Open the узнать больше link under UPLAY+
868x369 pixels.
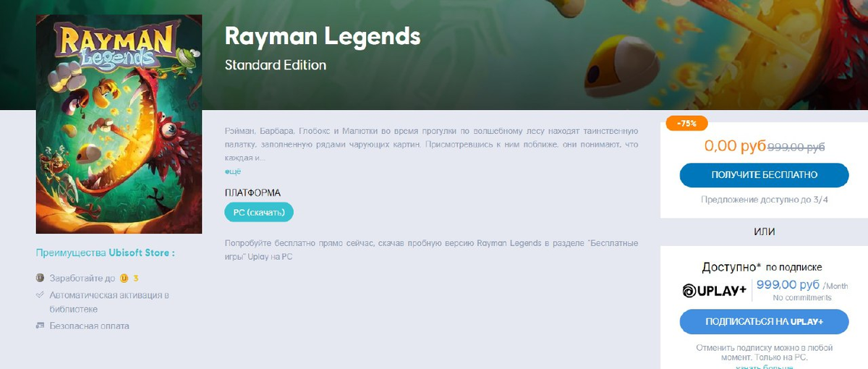click(764, 367)
